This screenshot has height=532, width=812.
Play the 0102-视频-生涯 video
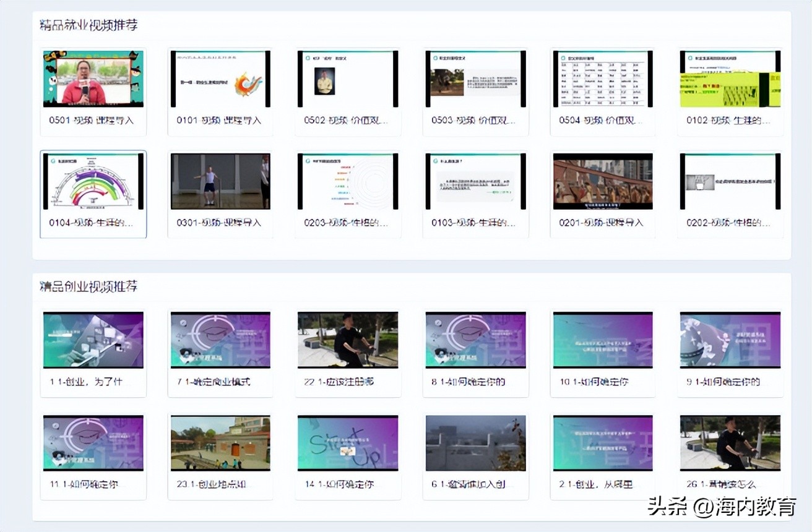[x=730, y=78]
